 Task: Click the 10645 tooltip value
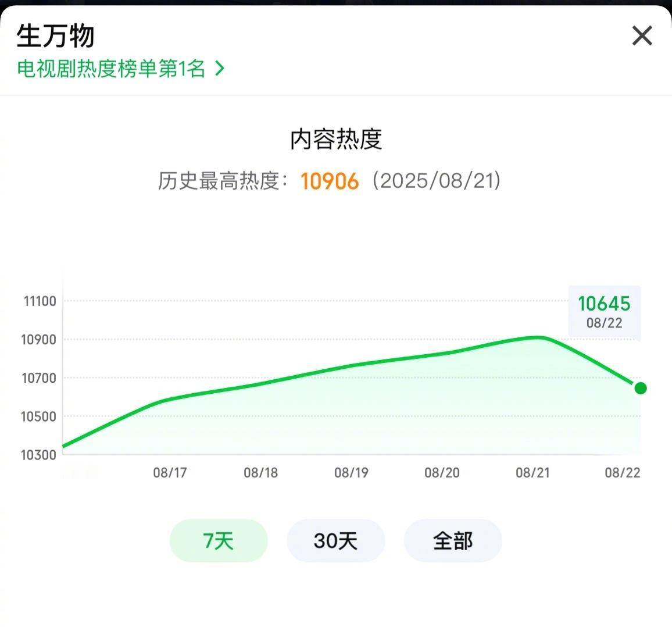coord(605,304)
